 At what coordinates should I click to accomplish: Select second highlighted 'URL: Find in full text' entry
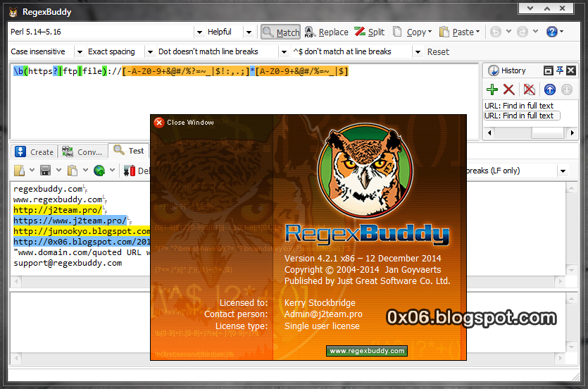coord(522,116)
